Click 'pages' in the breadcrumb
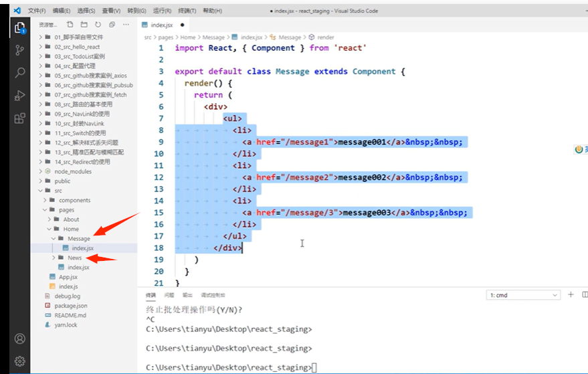This screenshot has width=588, height=374. point(166,37)
